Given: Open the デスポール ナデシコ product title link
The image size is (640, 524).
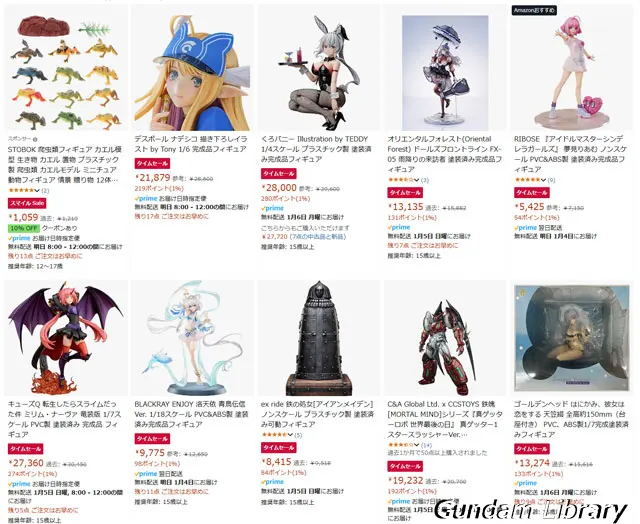Looking at the screenshot, I should 190,144.
